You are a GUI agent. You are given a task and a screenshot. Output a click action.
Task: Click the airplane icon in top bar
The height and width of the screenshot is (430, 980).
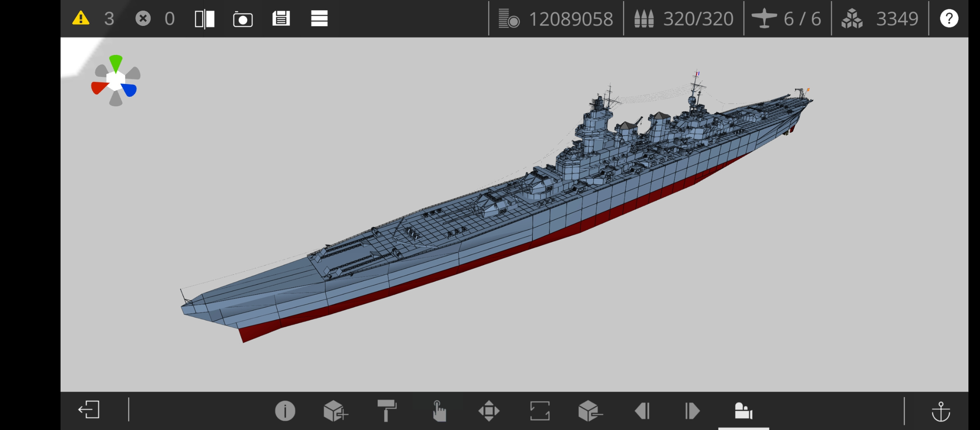tap(764, 18)
